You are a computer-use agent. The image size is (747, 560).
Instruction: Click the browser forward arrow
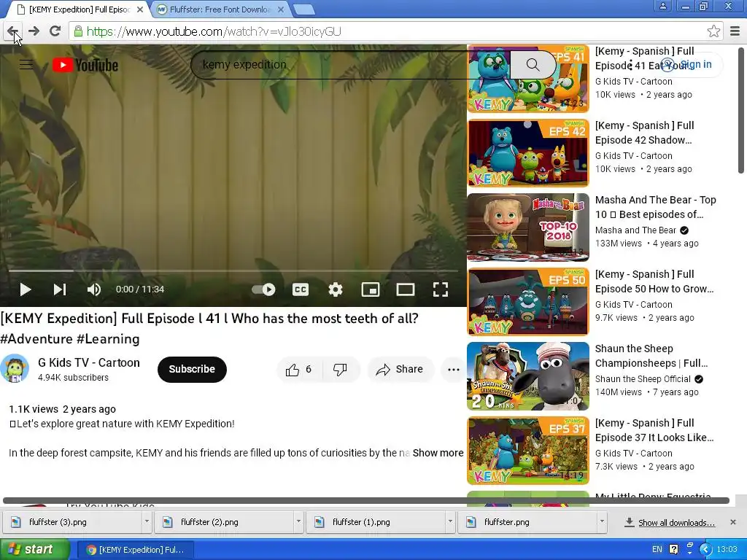click(x=34, y=31)
